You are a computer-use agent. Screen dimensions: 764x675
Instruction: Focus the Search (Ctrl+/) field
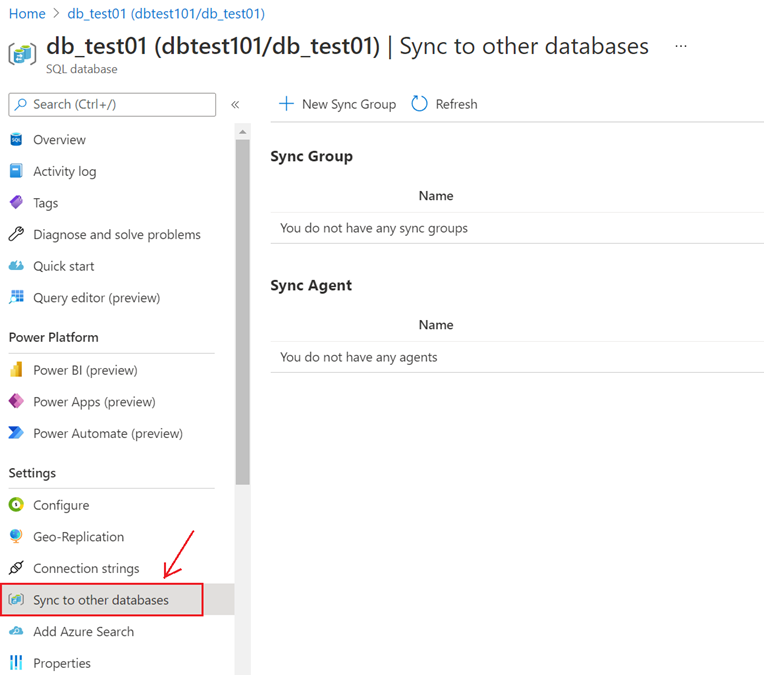(112, 104)
